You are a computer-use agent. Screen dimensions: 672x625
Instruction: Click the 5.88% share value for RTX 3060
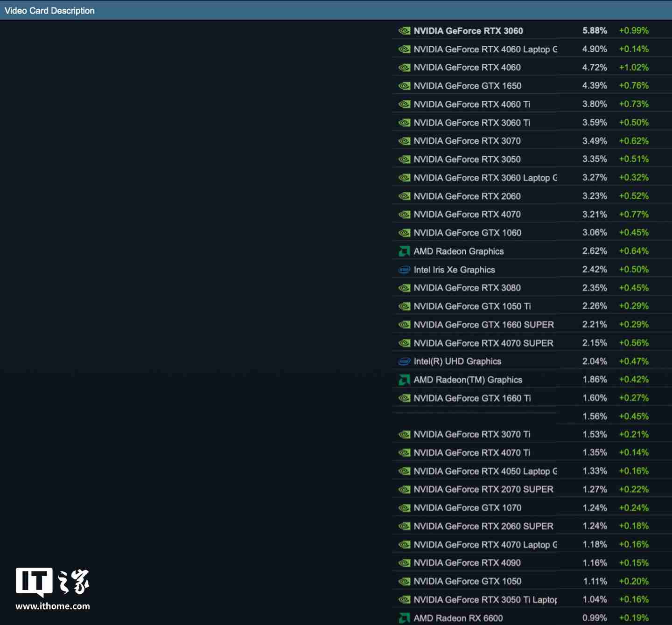[595, 31]
